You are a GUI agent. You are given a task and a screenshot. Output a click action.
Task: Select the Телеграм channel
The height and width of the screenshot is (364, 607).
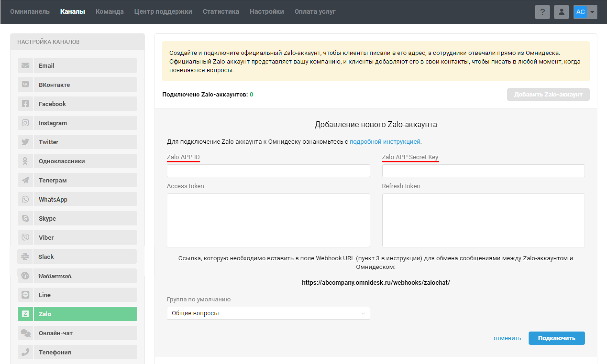[x=77, y=180]
